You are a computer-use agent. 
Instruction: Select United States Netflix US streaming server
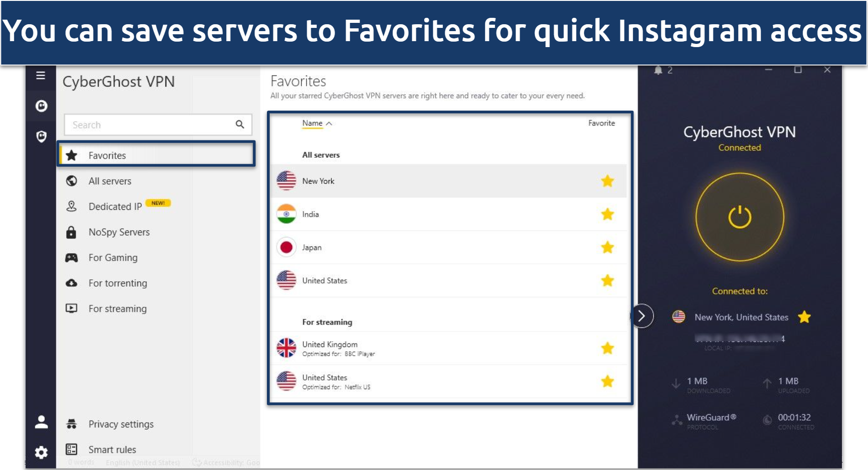pyautogui.click(x=448, y=381)
